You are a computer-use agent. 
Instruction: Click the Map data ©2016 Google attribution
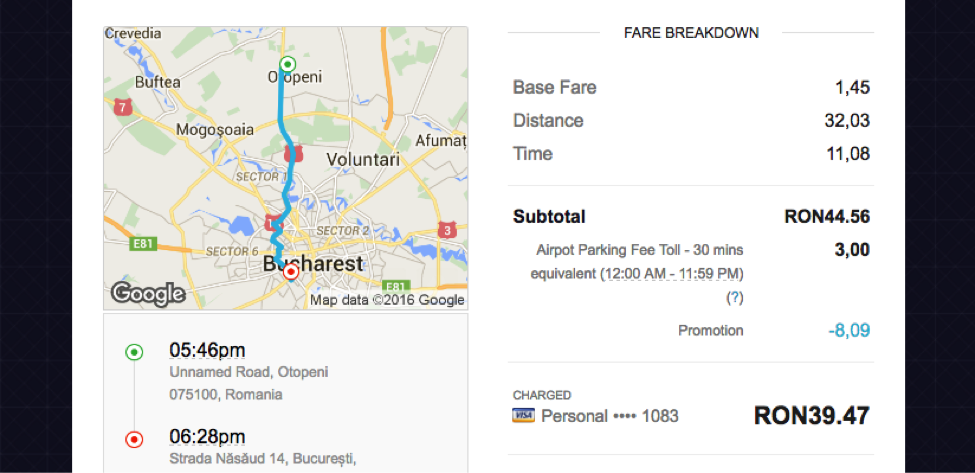[x=387, y=300]
